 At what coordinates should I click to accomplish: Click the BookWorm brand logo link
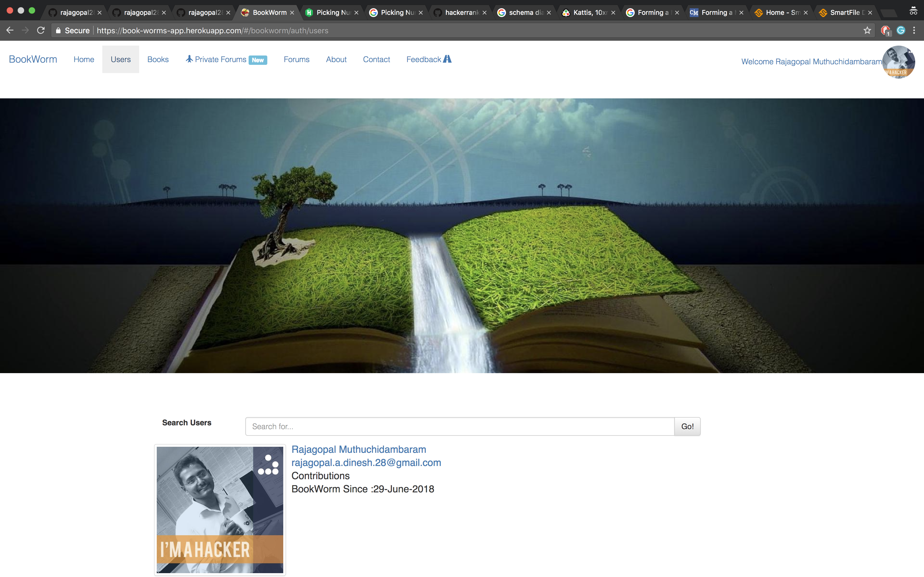[33, 60]
